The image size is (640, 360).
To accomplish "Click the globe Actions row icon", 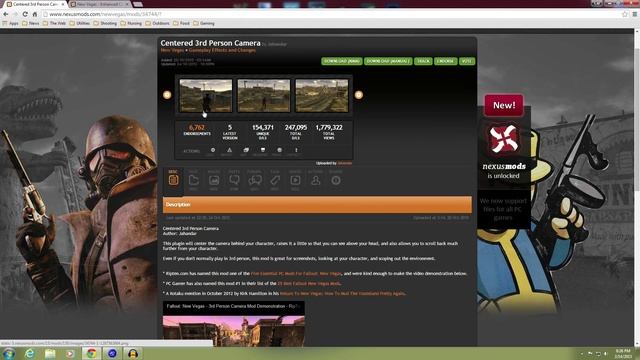I will pyautogui.click(x=279, y=150).
